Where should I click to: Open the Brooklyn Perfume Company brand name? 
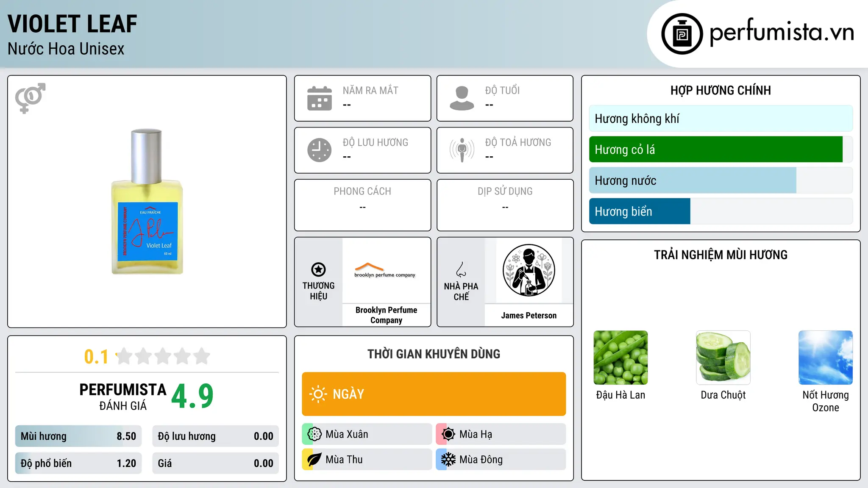pos(386,315)
